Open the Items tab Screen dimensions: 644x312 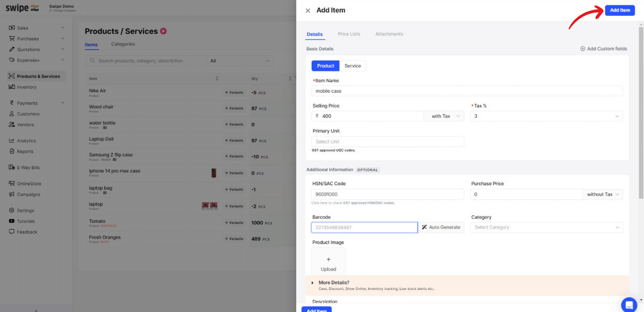91,45
